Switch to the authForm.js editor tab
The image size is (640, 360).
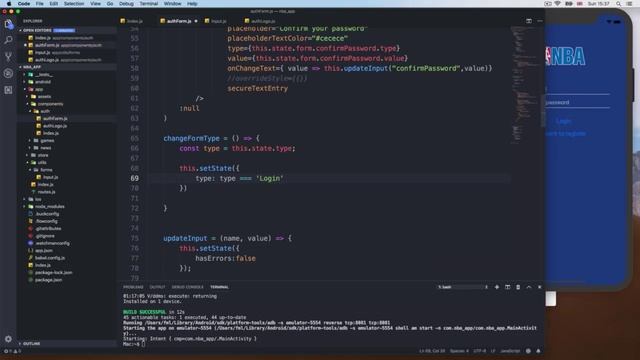[179, 21]
